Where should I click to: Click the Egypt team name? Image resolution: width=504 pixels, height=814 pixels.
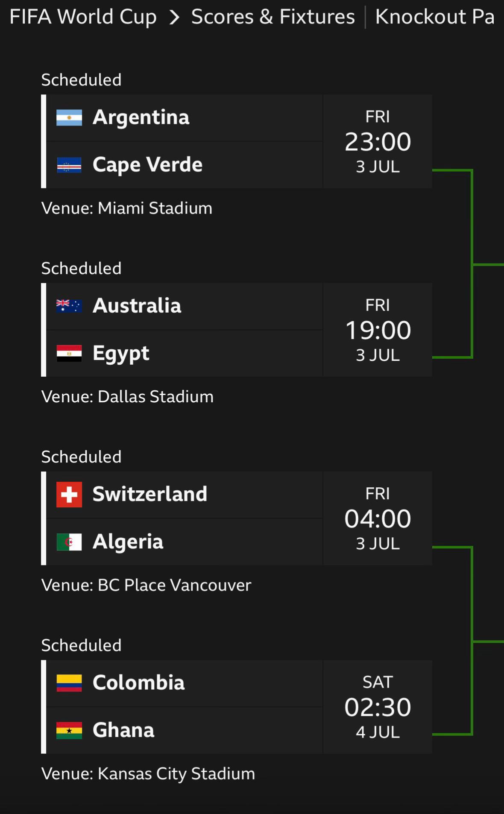[121, 354]
